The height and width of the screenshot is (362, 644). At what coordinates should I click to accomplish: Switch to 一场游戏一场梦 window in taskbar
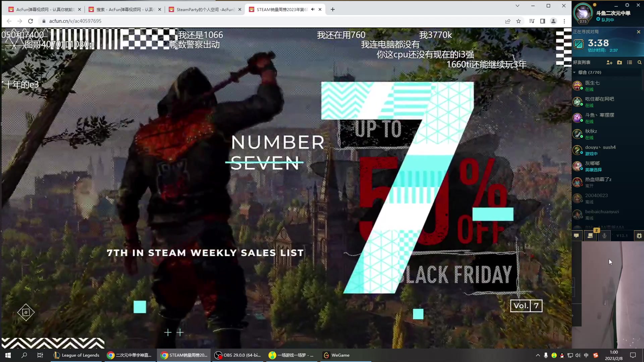291,355
